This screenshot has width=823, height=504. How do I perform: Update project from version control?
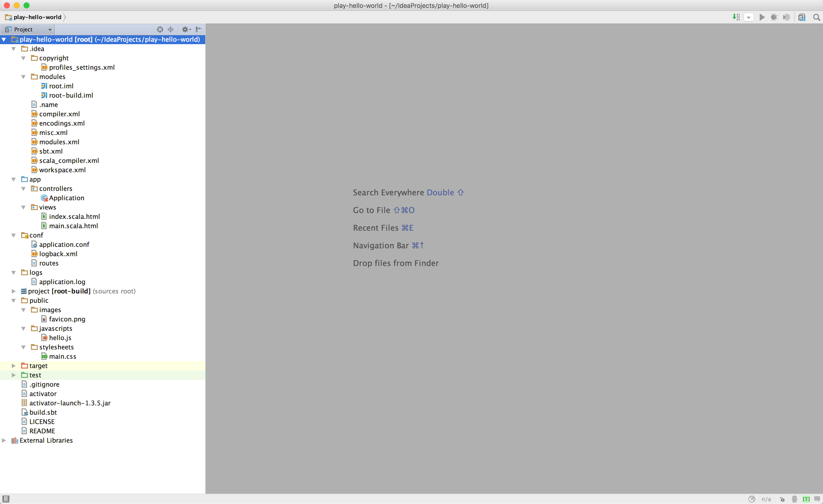coord(736,17)
